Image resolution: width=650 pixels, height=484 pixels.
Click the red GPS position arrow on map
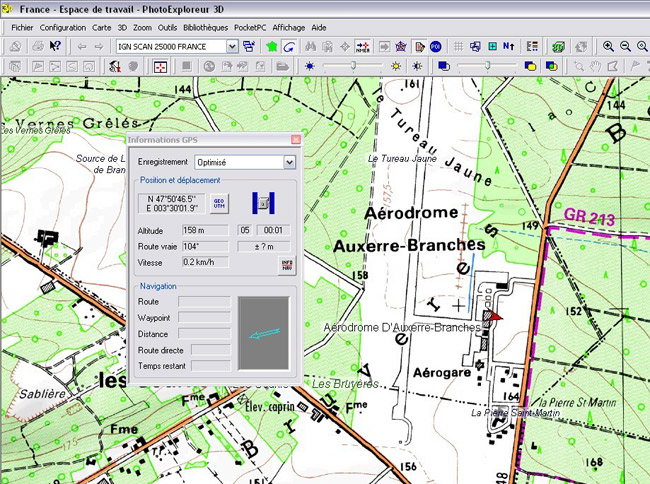pos(495,317)
